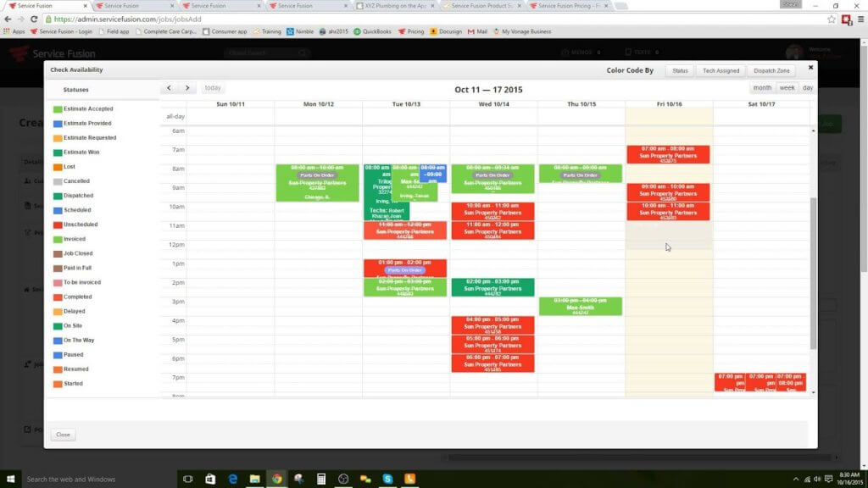Open the QuickBooks bookmark
Screen dimensions: 868x488
tap(373, 31)
